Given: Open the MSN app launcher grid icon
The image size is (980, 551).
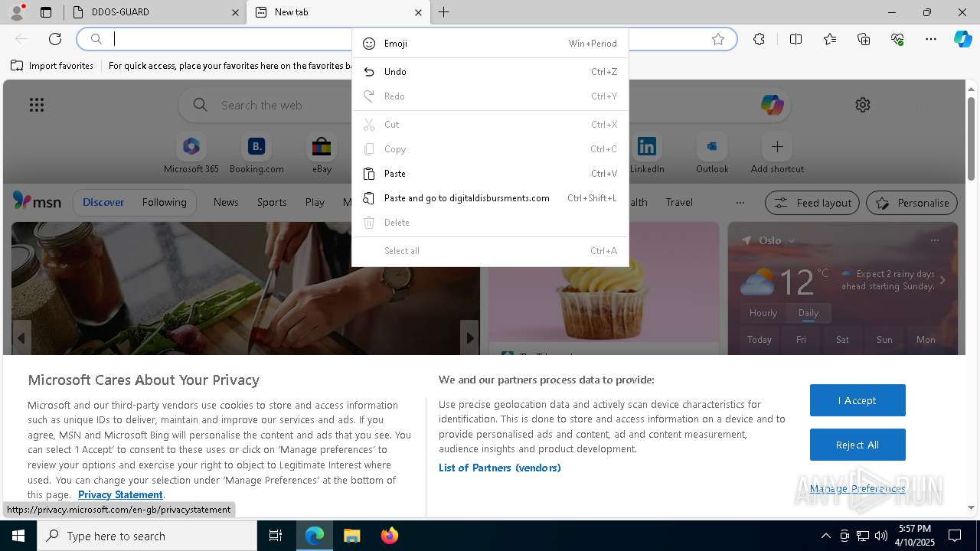Looking at the screenshot, I should (x=37, y=105).
